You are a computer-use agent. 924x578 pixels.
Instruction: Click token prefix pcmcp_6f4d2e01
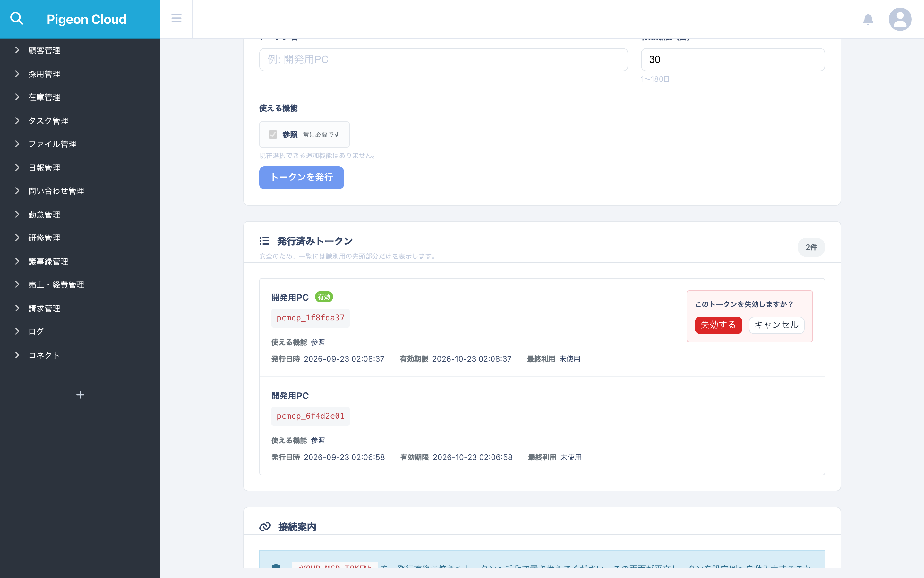pos(311,416)
